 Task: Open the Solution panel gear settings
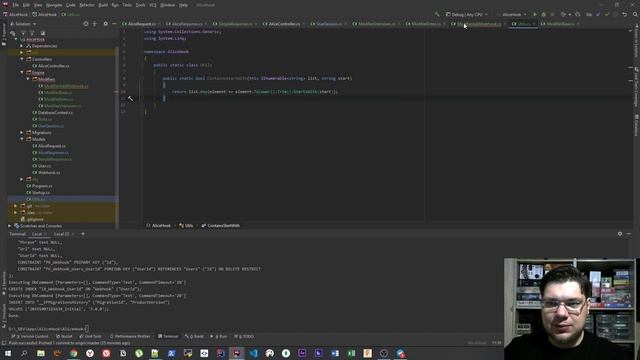pos(105,24)
